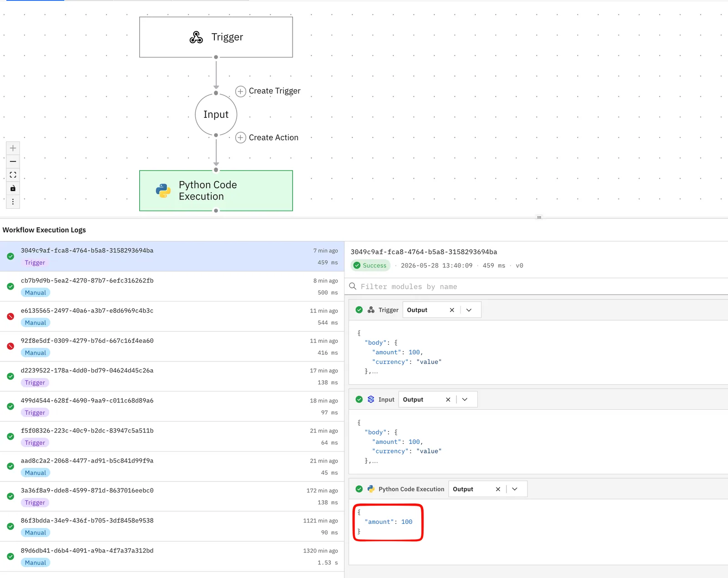Toggle the canvas lock icon

coord(13,188)
